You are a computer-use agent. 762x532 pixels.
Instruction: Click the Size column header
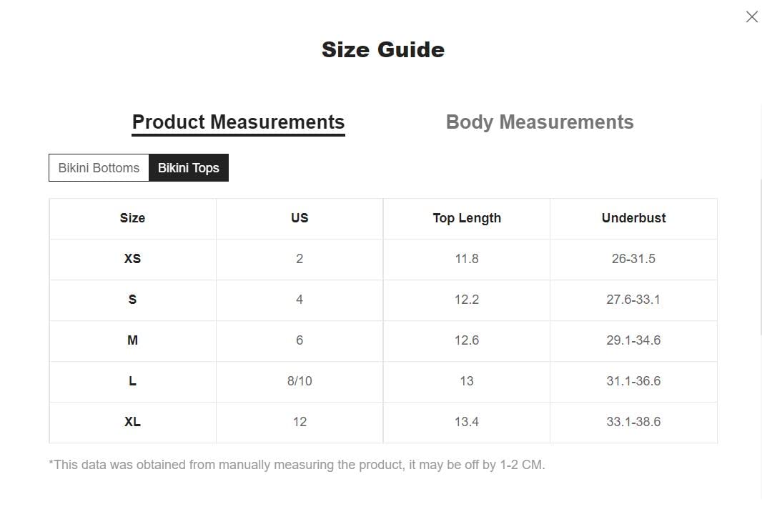coord(132,218)
